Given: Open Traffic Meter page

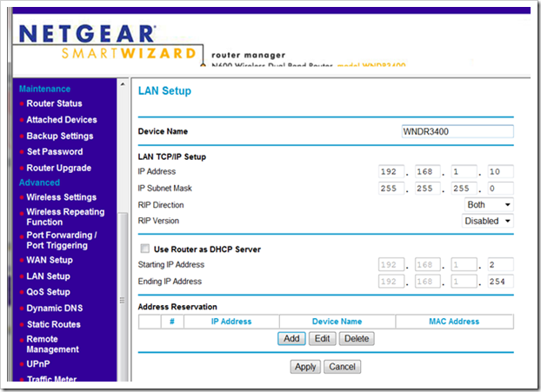Looking at the screenshot, I should tap(52, 379).
